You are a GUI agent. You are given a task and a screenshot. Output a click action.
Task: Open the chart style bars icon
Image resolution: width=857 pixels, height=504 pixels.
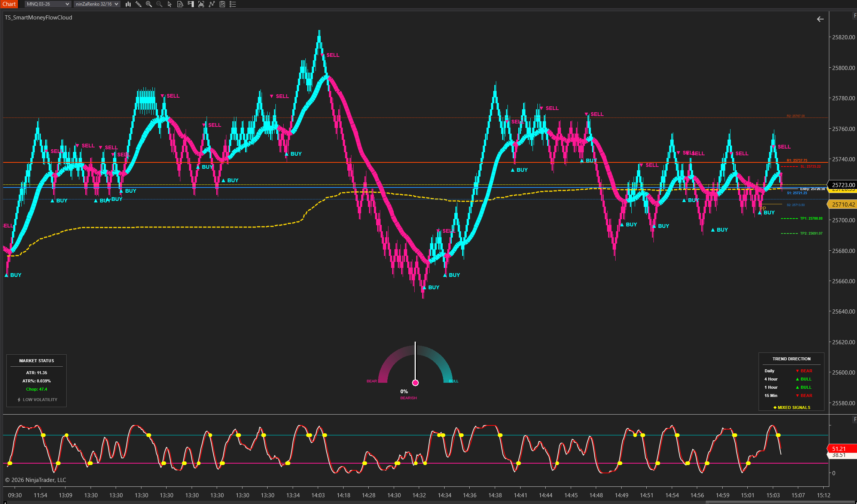click(128, 4)
